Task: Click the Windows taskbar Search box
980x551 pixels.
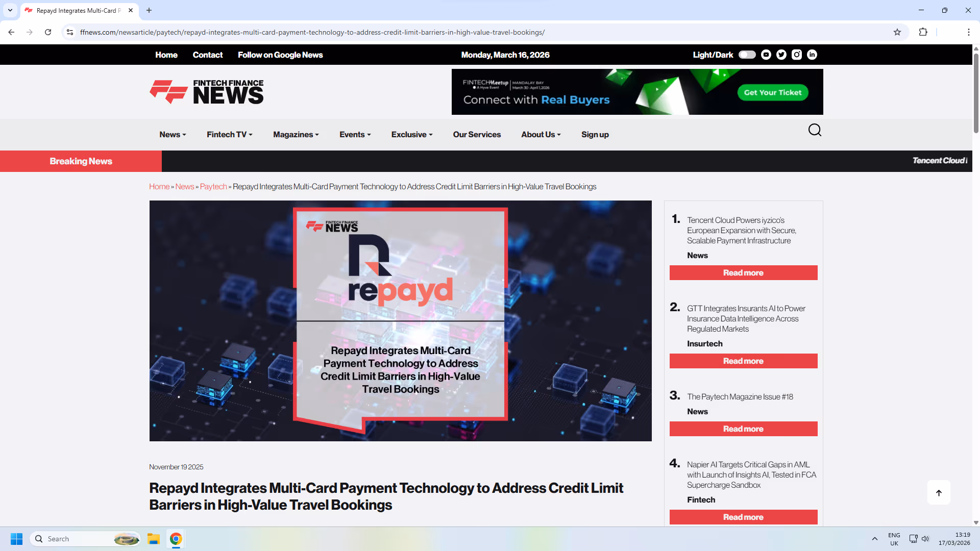Action: tap(86, 539)
